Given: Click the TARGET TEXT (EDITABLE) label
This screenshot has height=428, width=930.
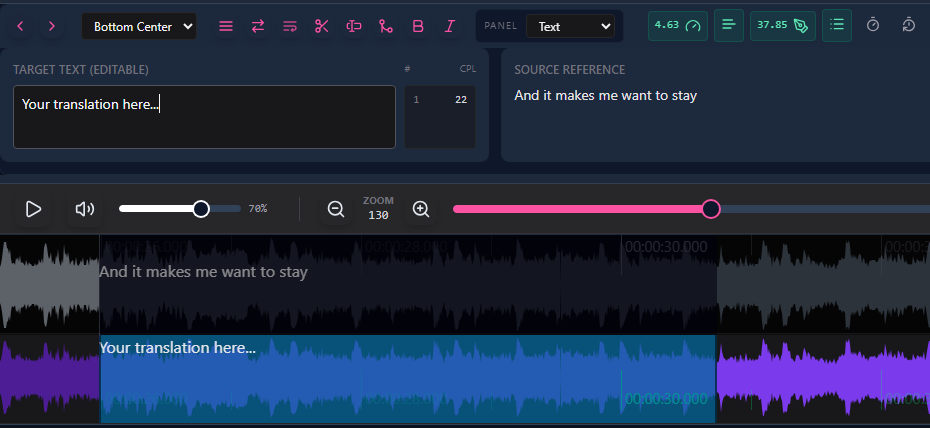Looking at the screenshot, I should tap(81, 70).
